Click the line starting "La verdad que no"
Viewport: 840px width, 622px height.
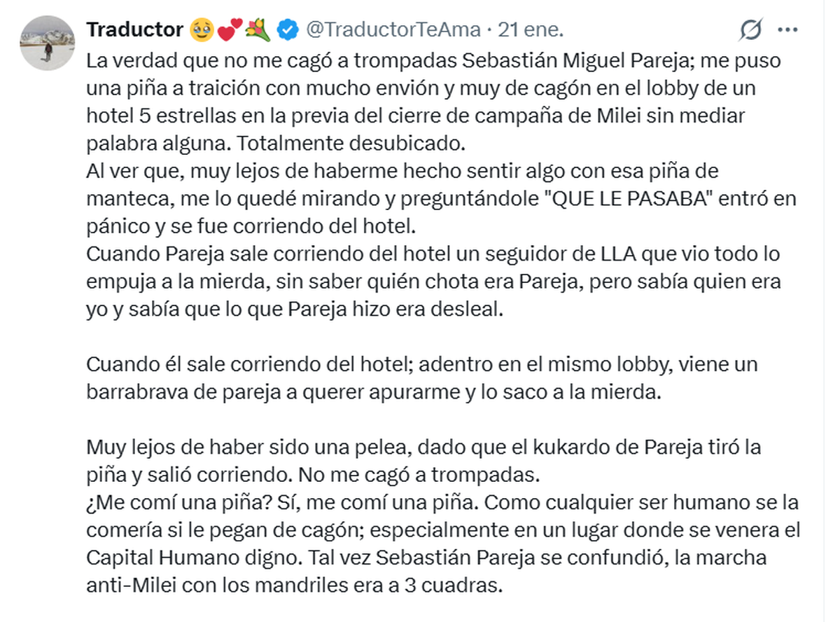434,61
